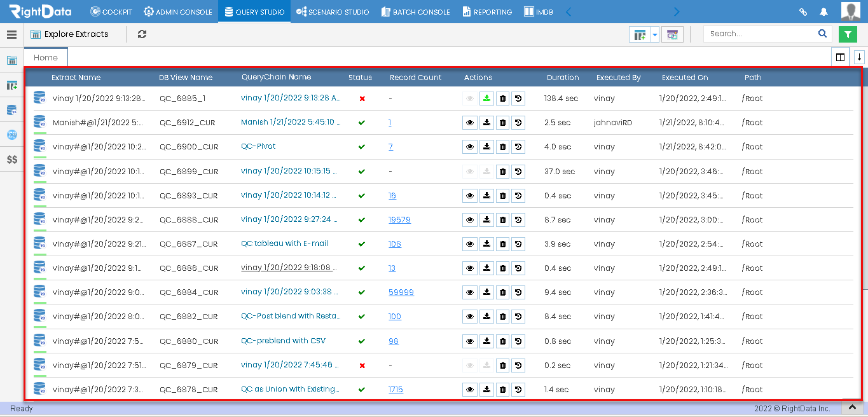Preview the QC tableau with E-mail extract
The image size is (868, 417).
point(470,243)
